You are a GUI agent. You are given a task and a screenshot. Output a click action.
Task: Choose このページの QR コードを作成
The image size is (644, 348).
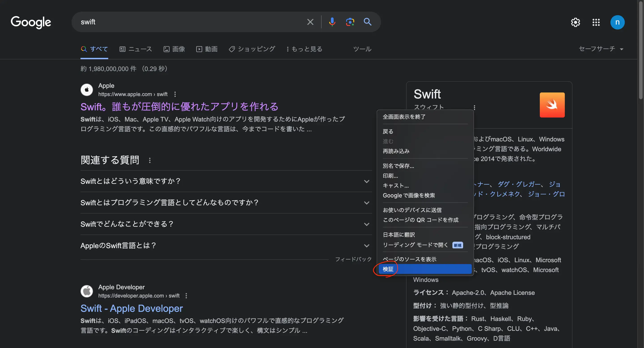[425, 220]
